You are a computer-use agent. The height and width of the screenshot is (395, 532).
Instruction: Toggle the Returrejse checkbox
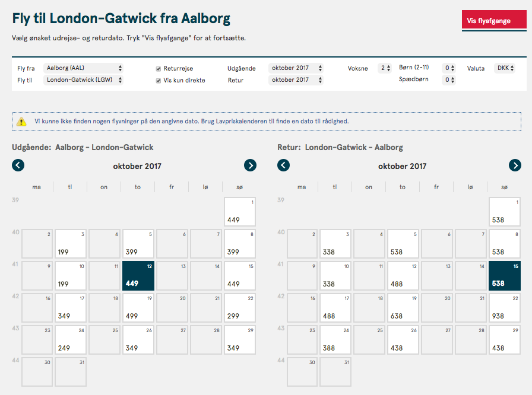[x=158, y=69]
